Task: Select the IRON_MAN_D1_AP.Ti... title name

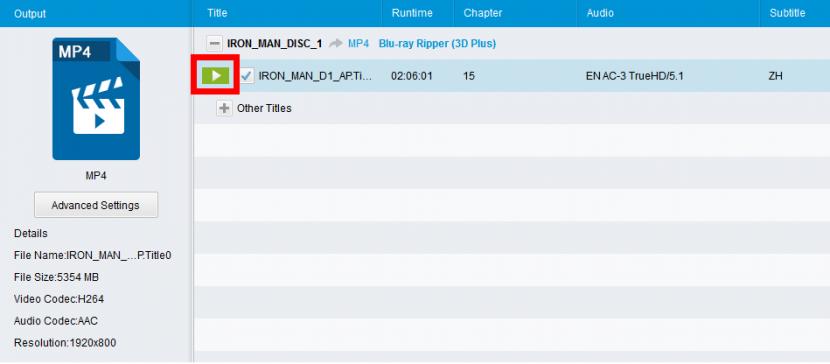Action: click(x=315, y=76)
